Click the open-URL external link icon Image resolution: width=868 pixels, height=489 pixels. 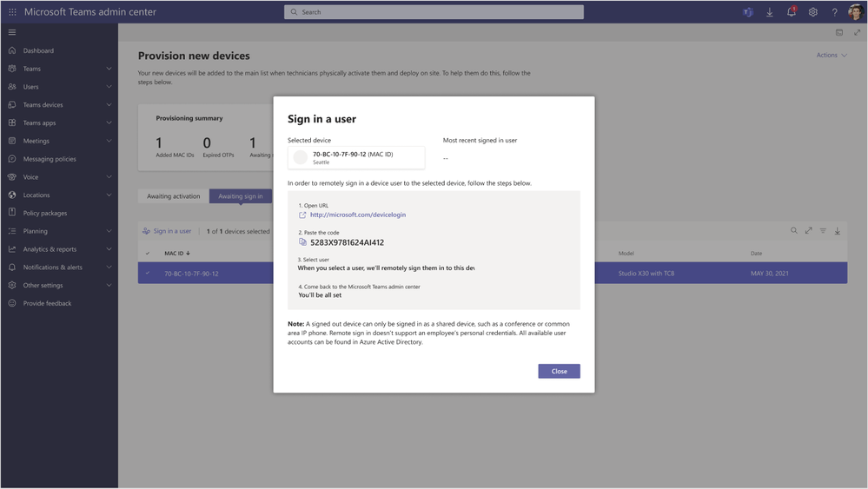pyautogui.click(x=302, y=215)
